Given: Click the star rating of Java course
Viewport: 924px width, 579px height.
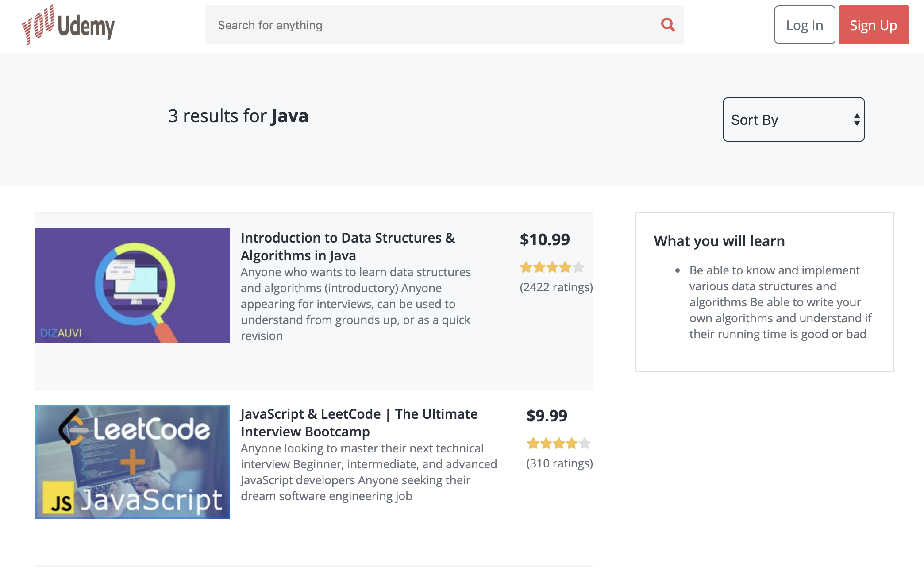Looking at the screenshot, I should tap(552, 267).
